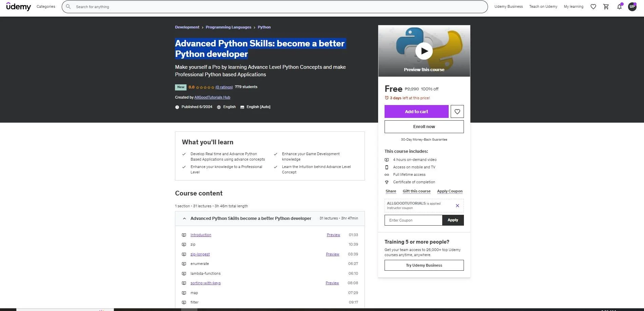The image size is (644, 311).
Task: Click the mobile access icon
Action: 387,167
